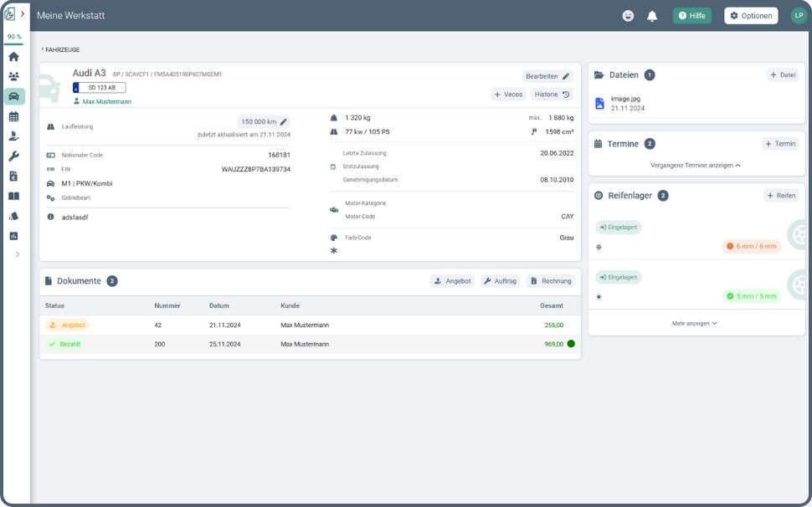Open the customers section in sidebar
This screenshot has width=812, height=507.
13,77
